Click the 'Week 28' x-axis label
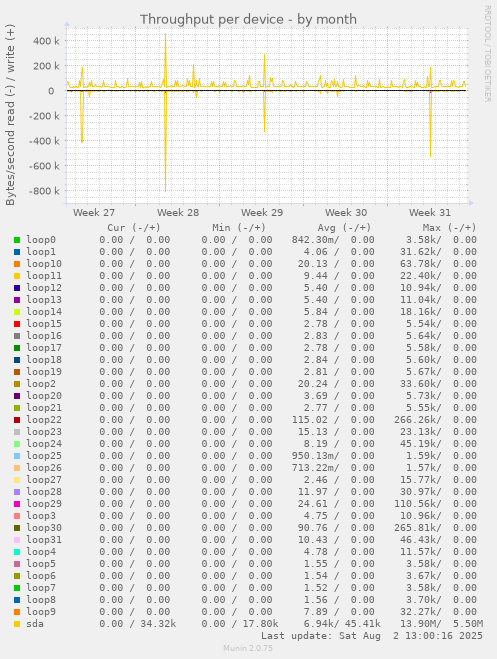The image size is (497, 659). (178, 213)
